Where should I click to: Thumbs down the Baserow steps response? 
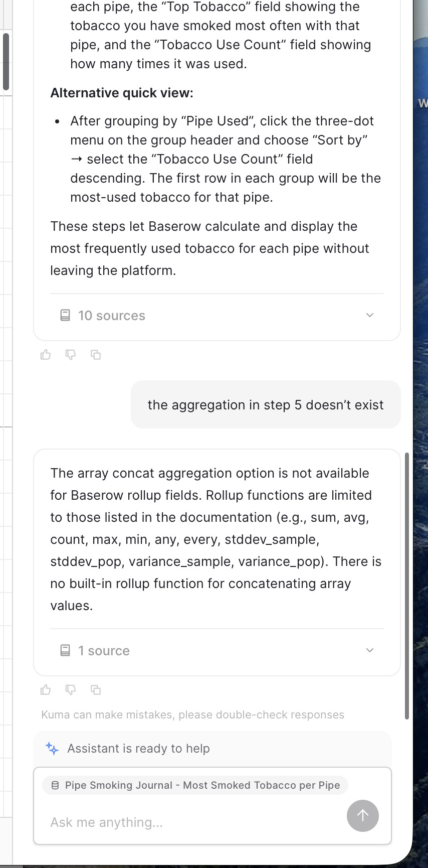[x=71, y=355]
